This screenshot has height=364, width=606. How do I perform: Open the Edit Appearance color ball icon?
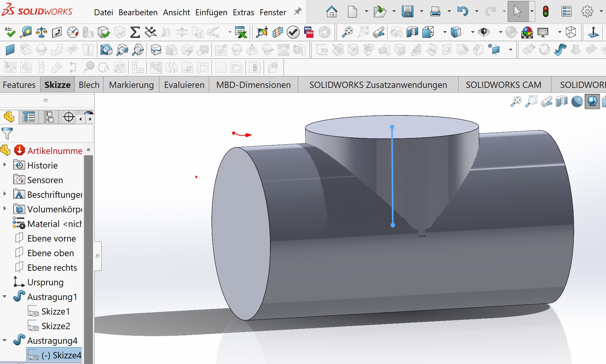527,32
